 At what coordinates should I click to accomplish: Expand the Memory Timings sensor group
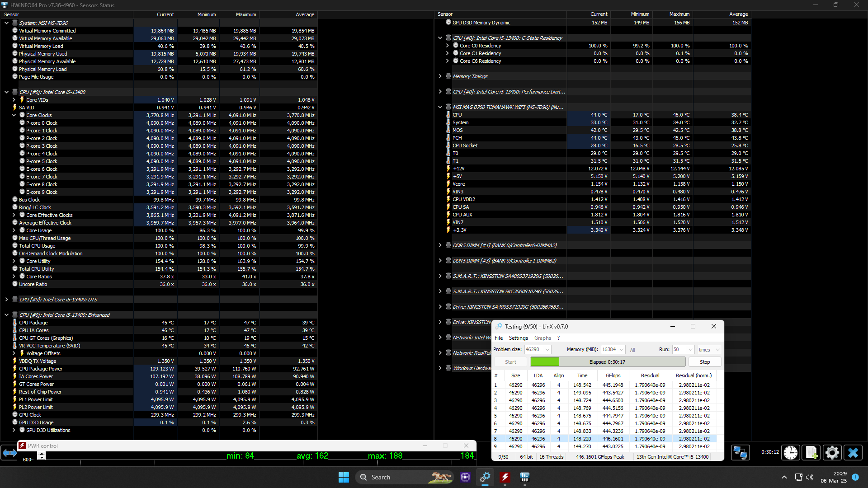coord(440,76)
